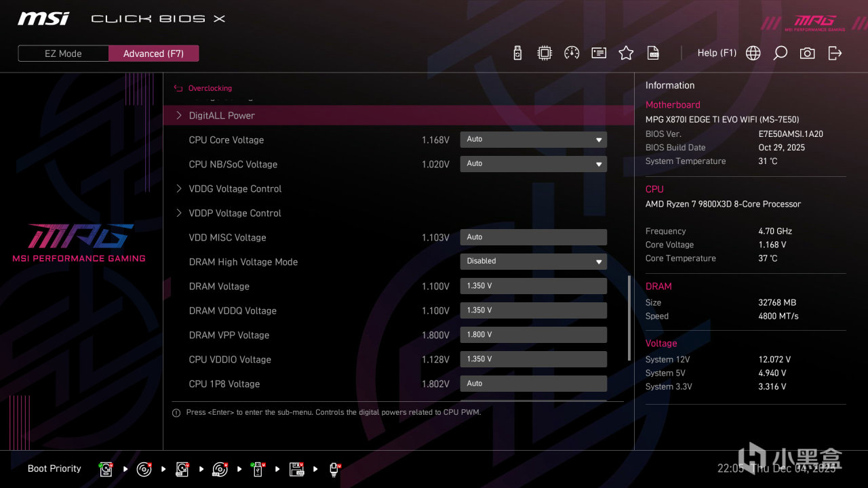868x488 pixels.
Task: Click the System 5V value "4.940 V"
Action: 772,373
